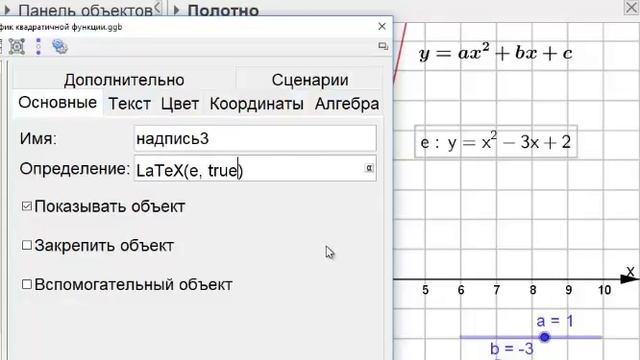This screenshot has width=640, height=360.
Task: Uncheck the Показывать объект checkbox
Action: [x=27, y=206]
